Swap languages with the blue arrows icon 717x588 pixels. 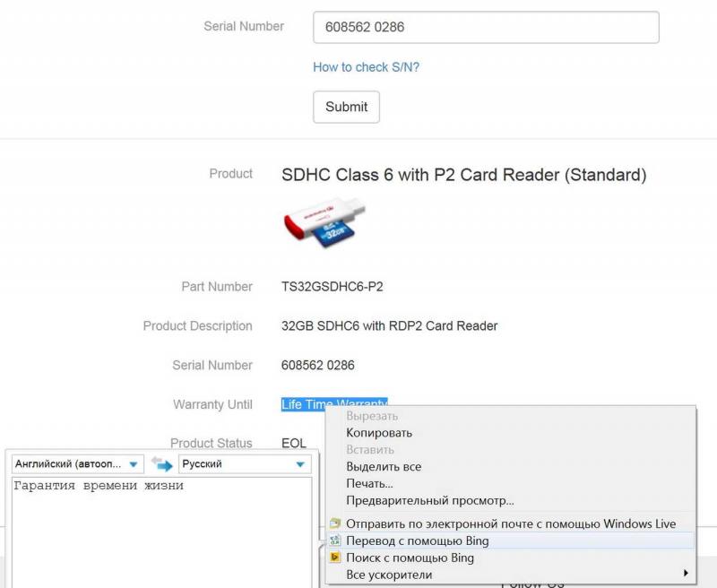pyautogui.click(x=162, y=463)
